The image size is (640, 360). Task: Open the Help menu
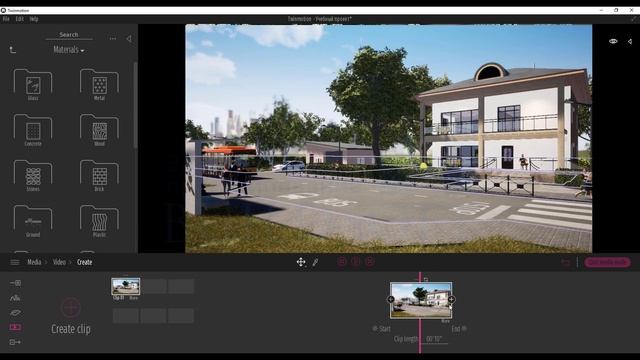[34, 19]
